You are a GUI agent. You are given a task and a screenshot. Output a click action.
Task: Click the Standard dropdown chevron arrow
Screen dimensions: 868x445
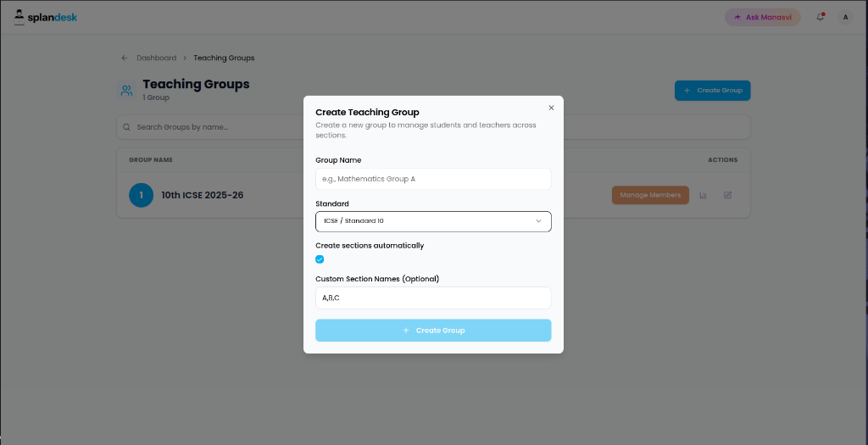[x=538, y=221]
